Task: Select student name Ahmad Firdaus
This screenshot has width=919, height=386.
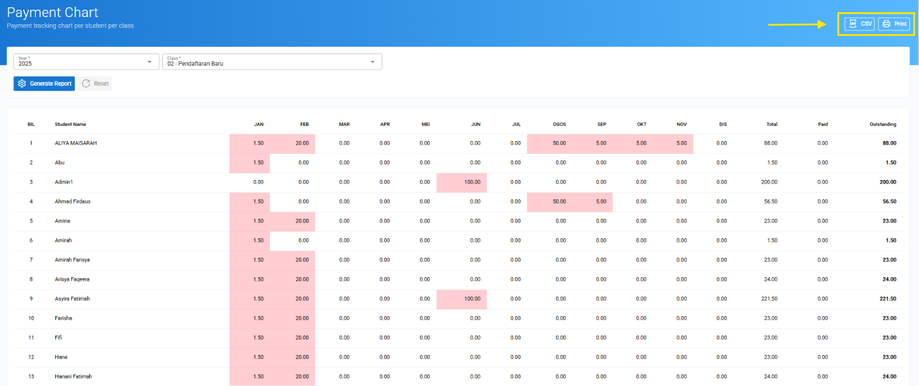Action: click(73, 201)
